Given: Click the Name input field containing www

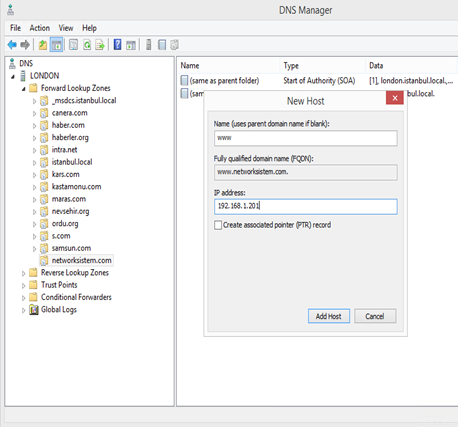Looking at the screenshot, I should point(306,138).
